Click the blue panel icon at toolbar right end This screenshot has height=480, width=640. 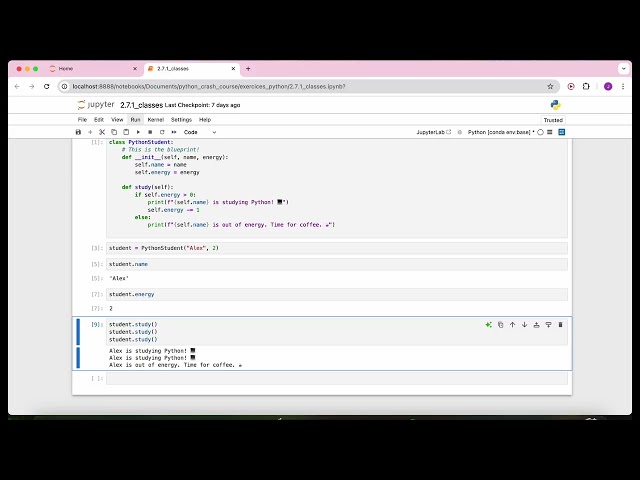562,132
